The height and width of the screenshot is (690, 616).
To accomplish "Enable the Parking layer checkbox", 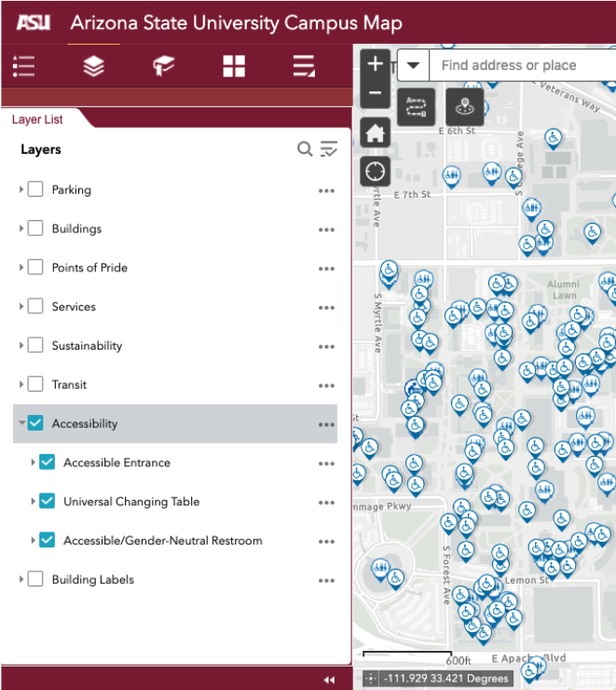I will click(x=35, y=189).
